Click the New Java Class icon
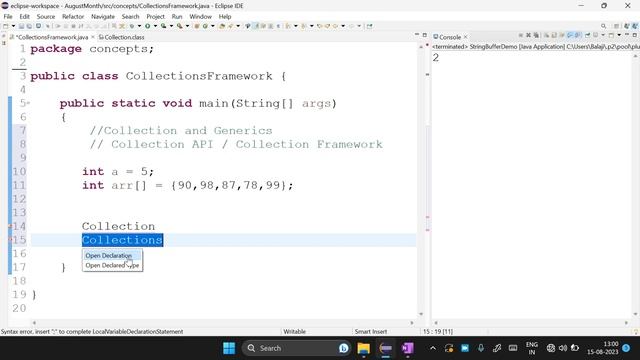Image resolution: width=640 pixels, height=360 pixels. (x=205, y=26)
